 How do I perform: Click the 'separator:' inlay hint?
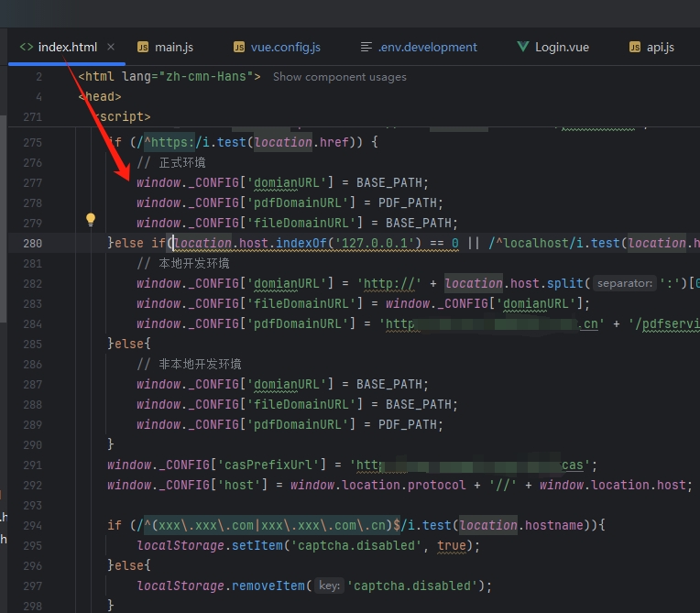[624, 283]
